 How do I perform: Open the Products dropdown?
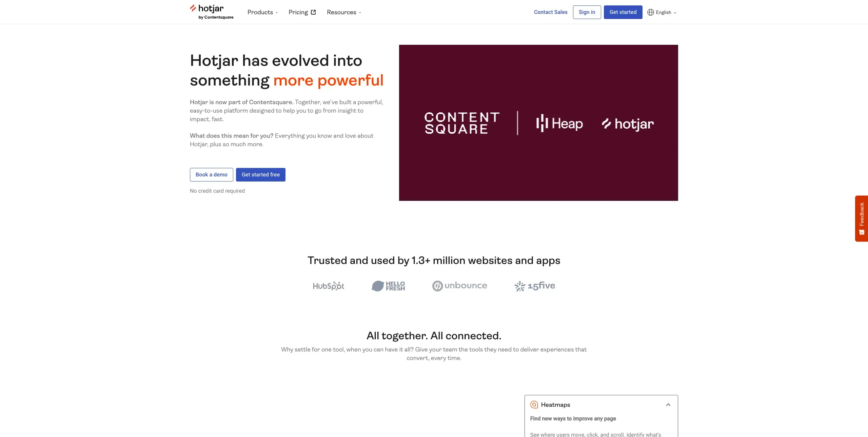(262, 12)
